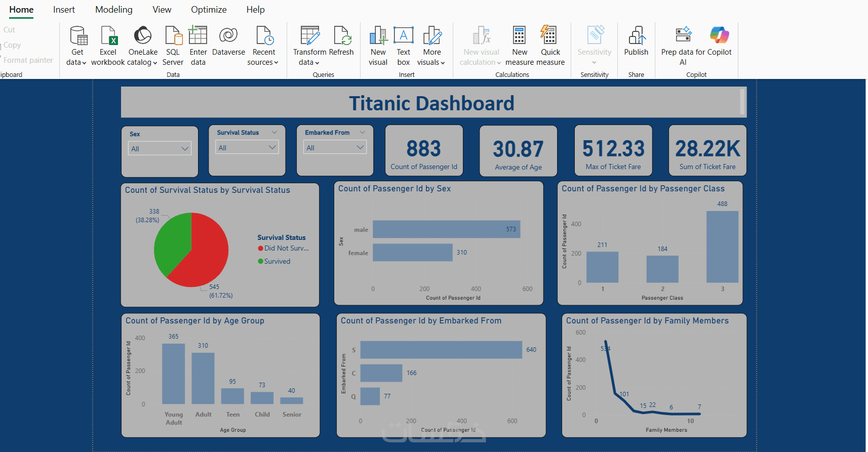Expand the Transform data dropdown arrow

pyautogui.click(x=317, y=63)
